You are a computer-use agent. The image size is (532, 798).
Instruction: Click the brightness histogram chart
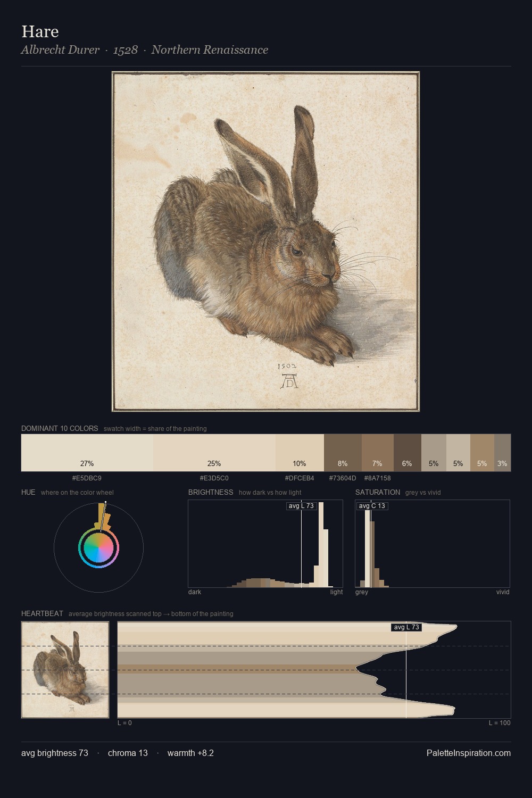pos(265,544)
